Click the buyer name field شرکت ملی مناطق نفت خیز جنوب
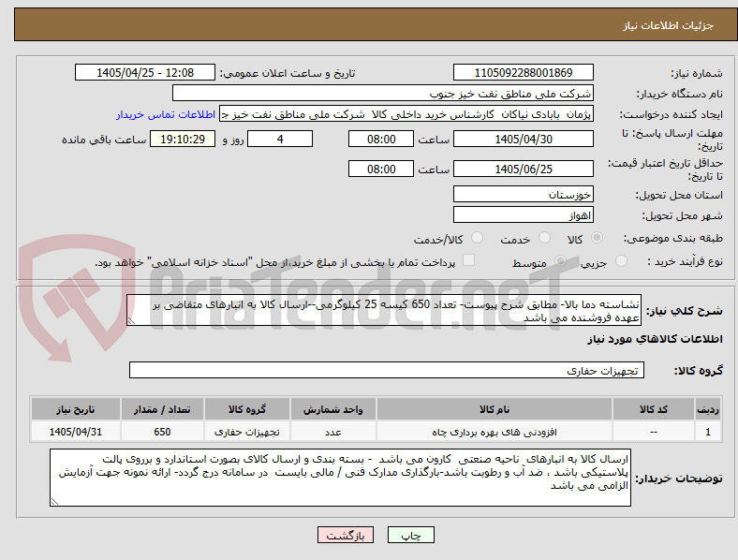Screen dimensions: 738x560 pos(383,93)
